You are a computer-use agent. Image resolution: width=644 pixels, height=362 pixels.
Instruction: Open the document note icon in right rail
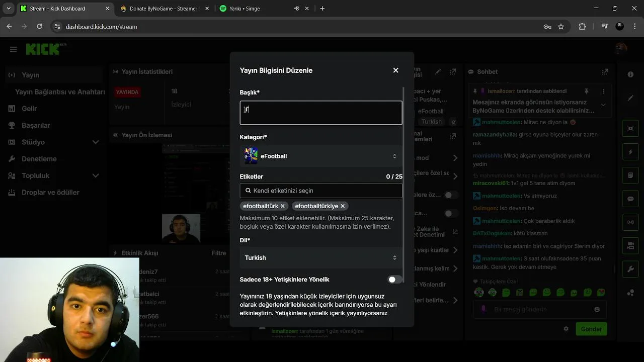[x=630, y=175]
